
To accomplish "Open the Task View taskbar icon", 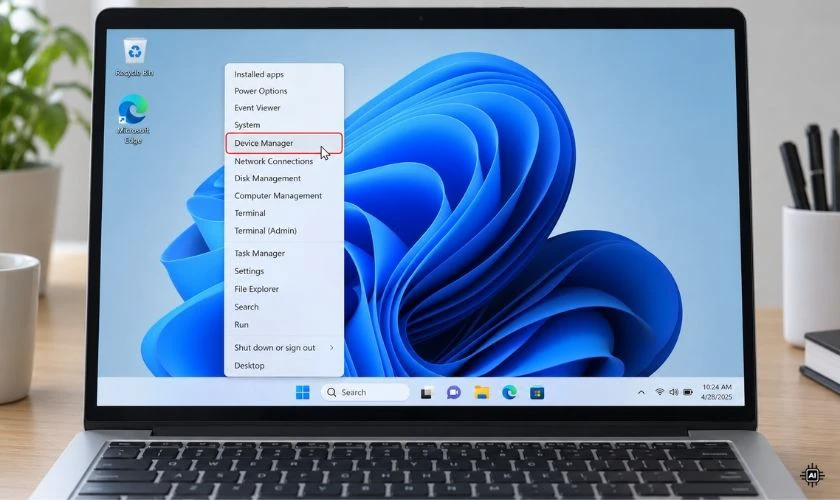I will [426, 393].
